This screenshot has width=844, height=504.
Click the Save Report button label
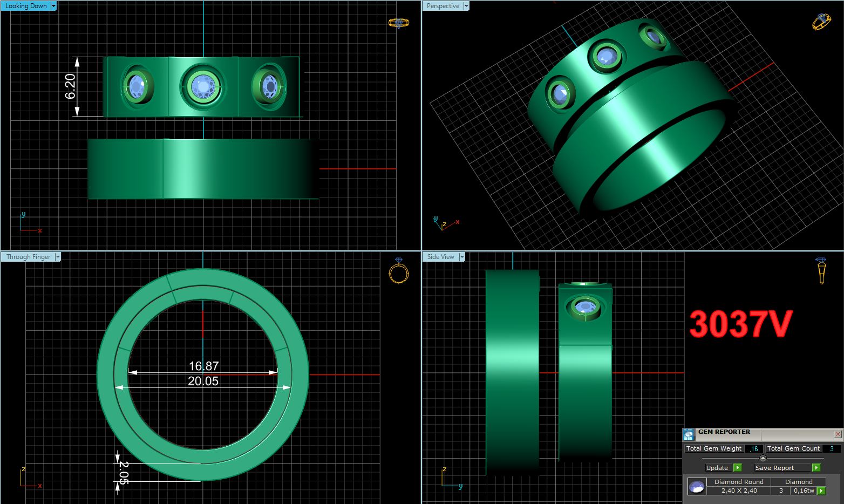click(x=774, y=468)
